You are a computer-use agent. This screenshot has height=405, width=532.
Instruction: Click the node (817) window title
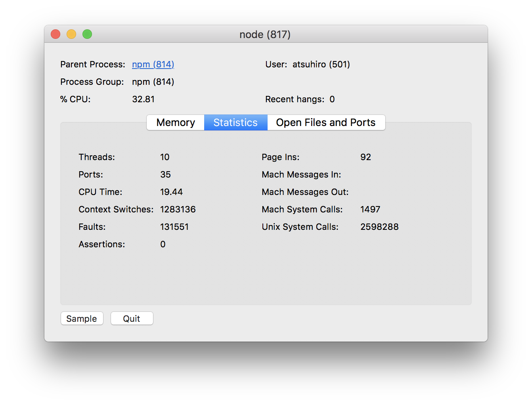coord(265,34)
